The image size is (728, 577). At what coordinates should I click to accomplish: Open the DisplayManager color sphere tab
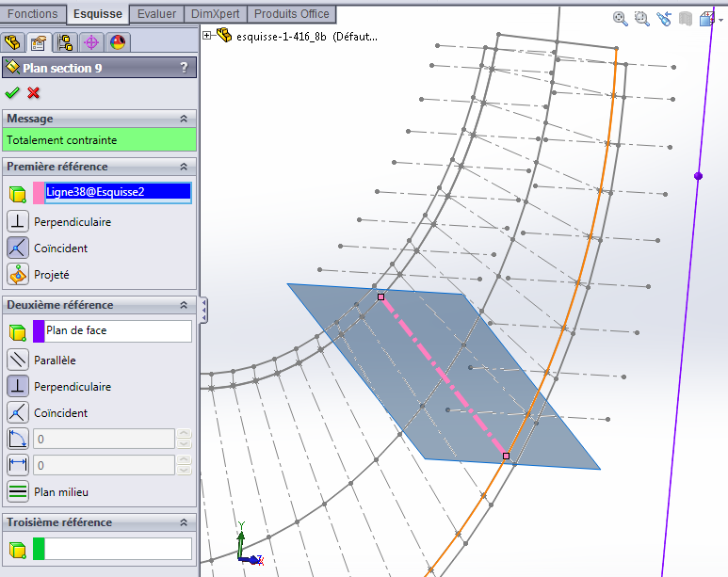118,42
